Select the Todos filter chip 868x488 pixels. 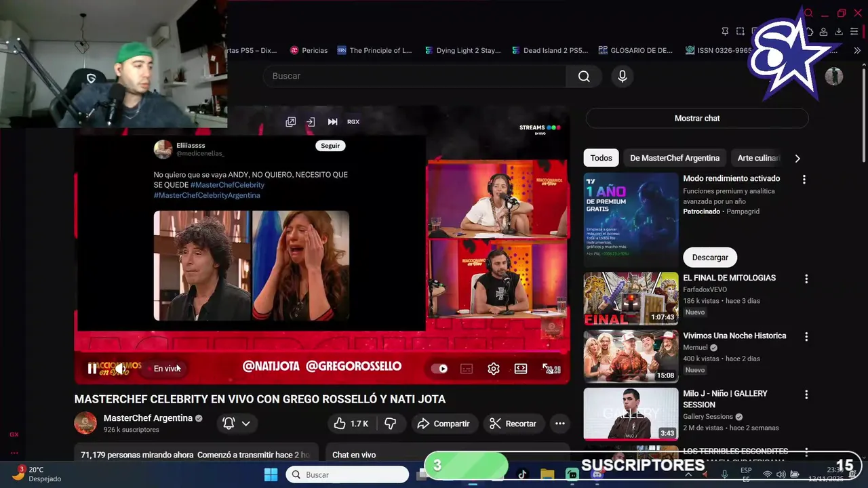[x=601, y=158]
